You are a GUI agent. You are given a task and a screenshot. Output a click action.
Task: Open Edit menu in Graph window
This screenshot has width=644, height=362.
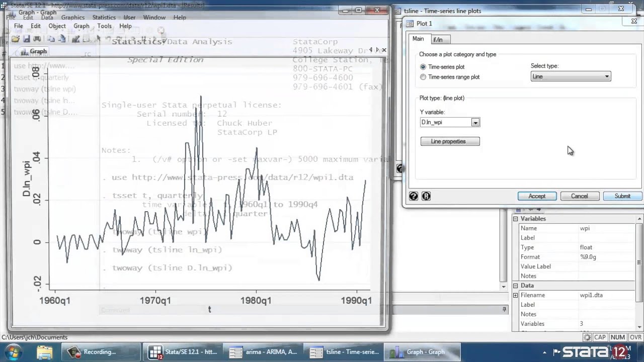(x=35, y=26)
